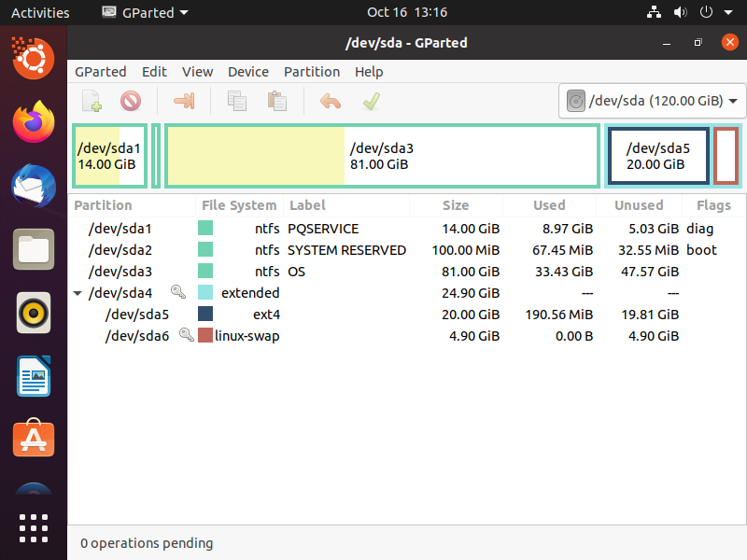
Task: Select the /dev/sda5 ext4 row
Action: pos(407,315)
